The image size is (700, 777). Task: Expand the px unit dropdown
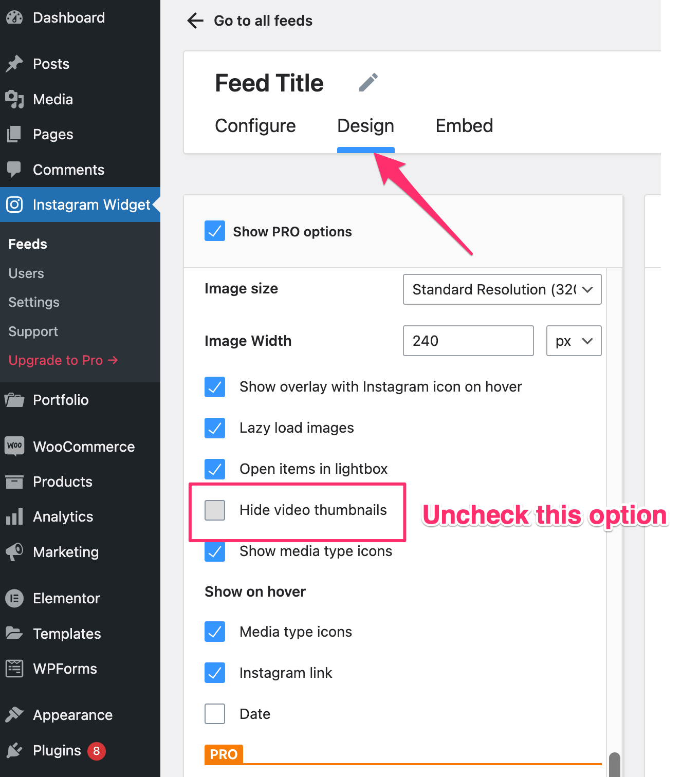574,341
